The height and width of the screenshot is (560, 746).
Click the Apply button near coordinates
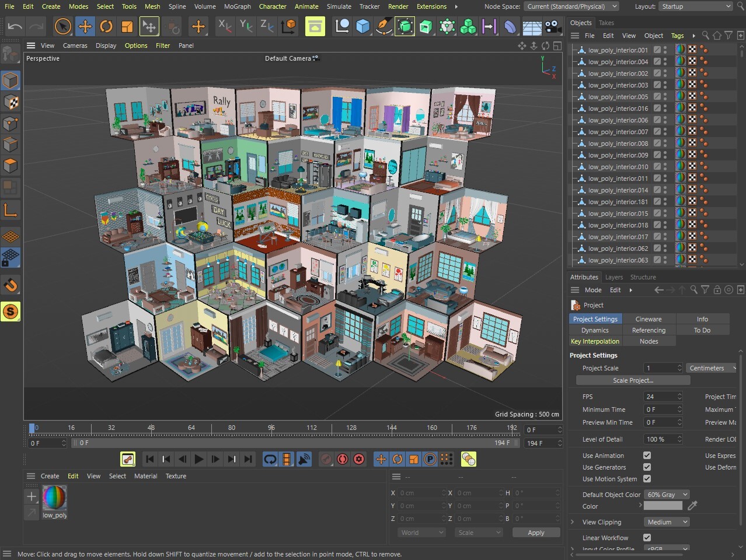(535, 532)
